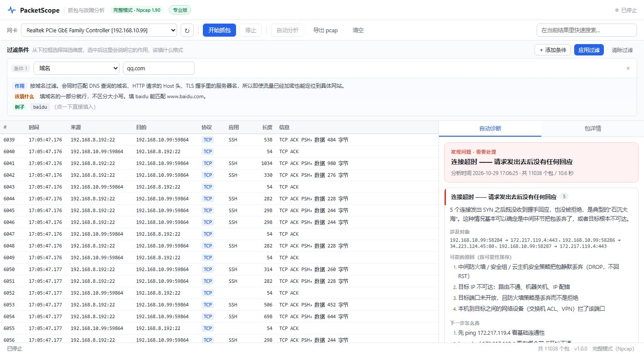Screen dimensions: 644x354
Task: Open the 域名 filter dimension dropdown
Action: point(76,68)
